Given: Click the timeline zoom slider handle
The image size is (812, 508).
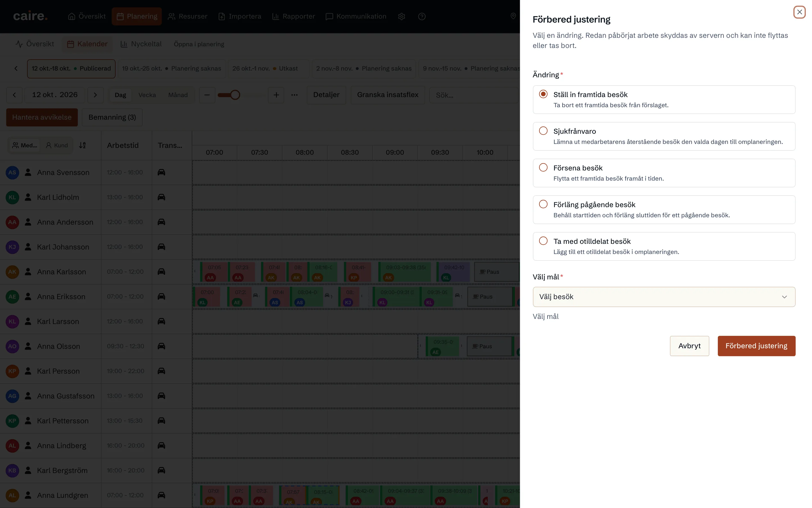Looking at the screenshot, I should [235, 95].
